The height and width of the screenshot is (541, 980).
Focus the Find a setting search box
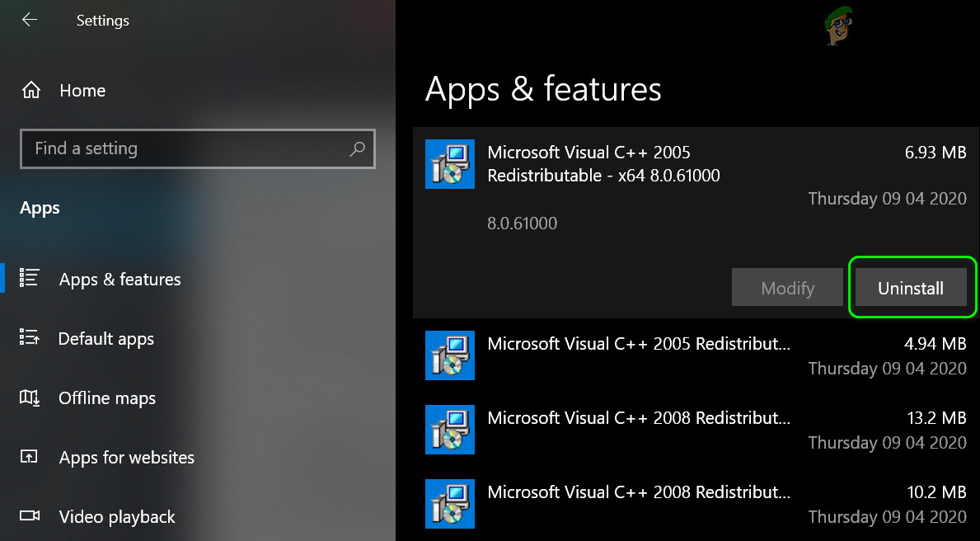198,148
